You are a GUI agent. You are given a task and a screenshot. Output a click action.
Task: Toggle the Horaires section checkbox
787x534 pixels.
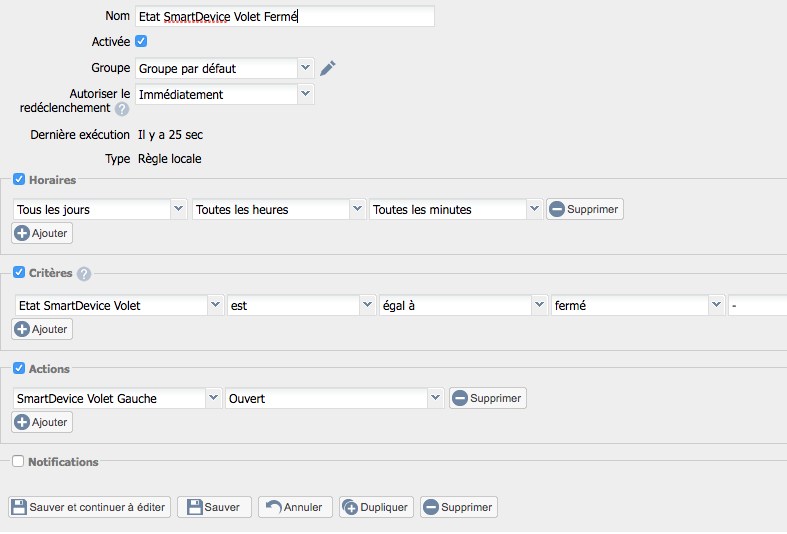[x=19, y=179]
